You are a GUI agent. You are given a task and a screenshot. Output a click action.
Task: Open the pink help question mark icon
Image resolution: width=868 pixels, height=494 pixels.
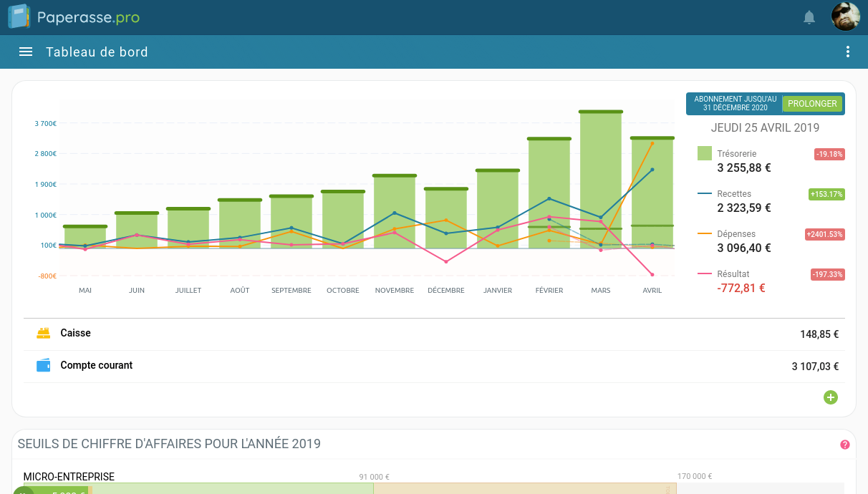tap(844, 445)
